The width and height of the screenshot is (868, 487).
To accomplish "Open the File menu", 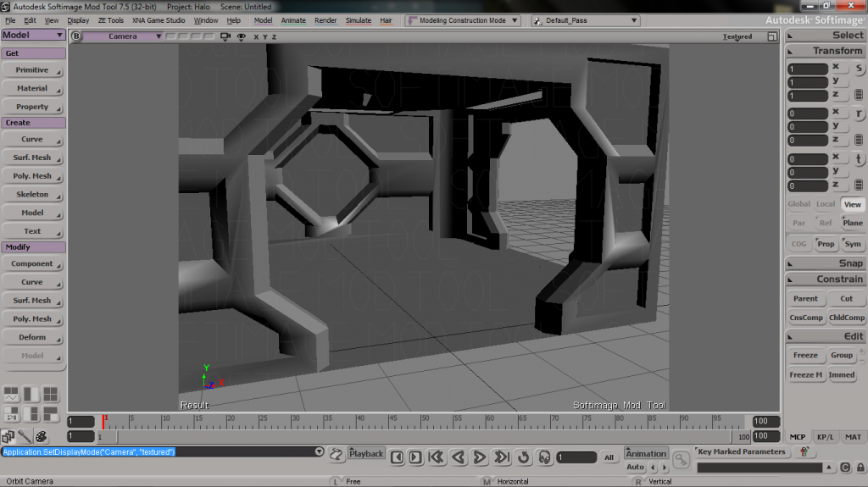I will coord(10,20).
